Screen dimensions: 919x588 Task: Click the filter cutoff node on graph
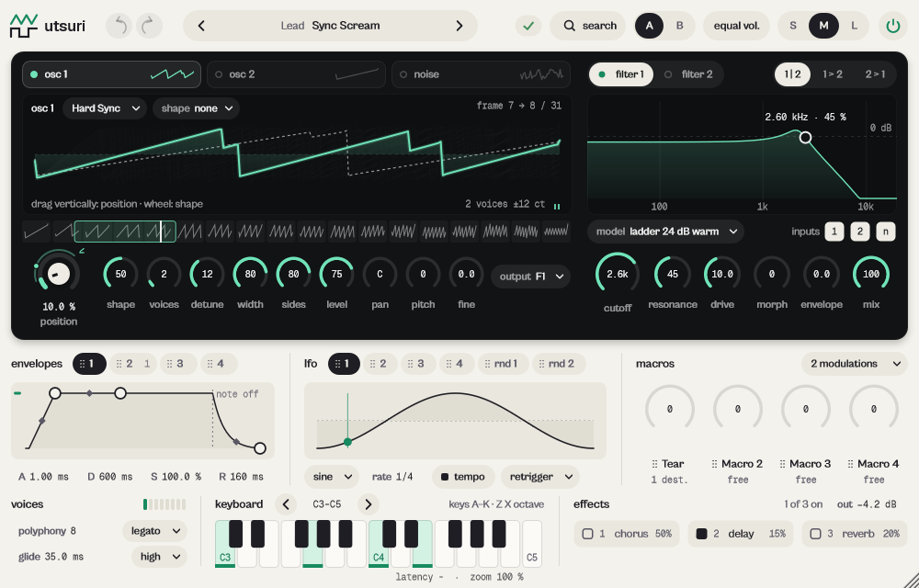806,138
